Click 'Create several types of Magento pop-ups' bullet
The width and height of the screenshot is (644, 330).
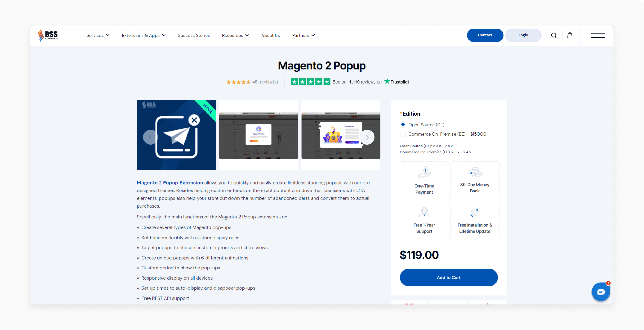(x=186, y=227)
